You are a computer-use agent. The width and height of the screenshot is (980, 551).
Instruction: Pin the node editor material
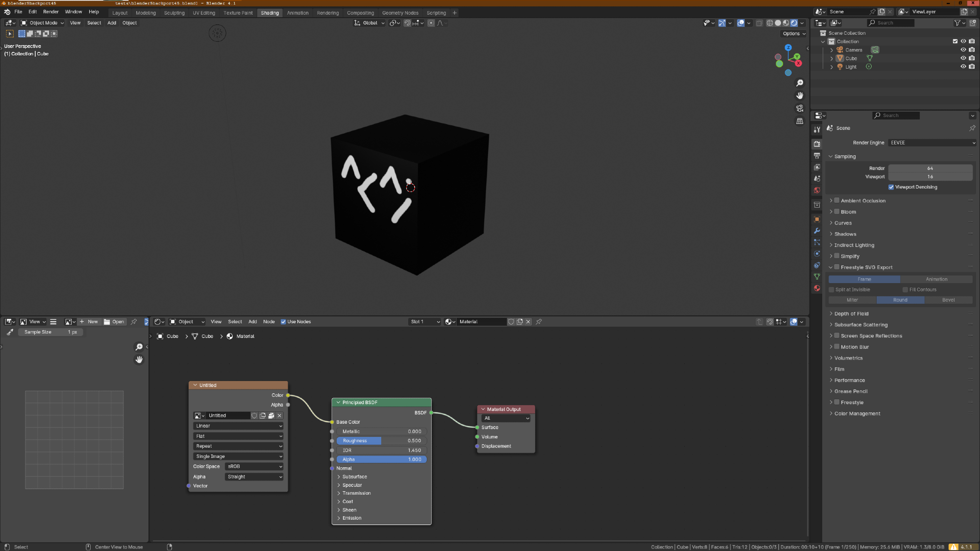(539, 322)
